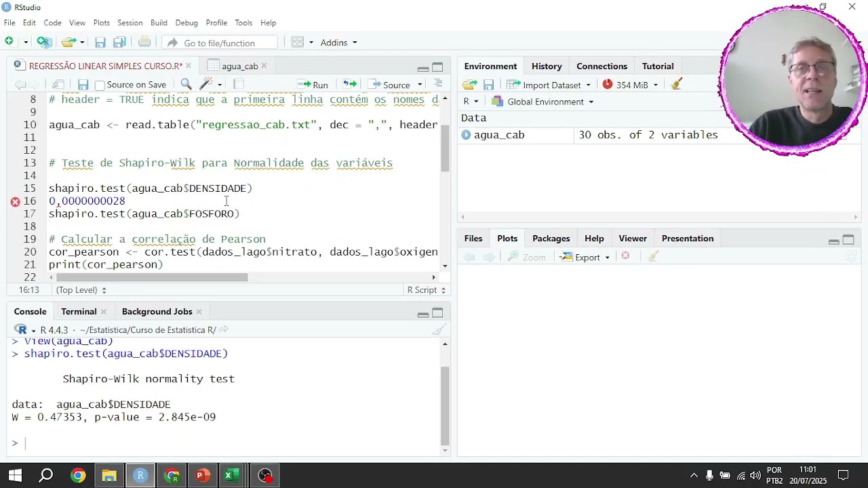Screen dimensions: 868x488
Task: Open the (Top Level) scope selector
Action: [81, 290]
